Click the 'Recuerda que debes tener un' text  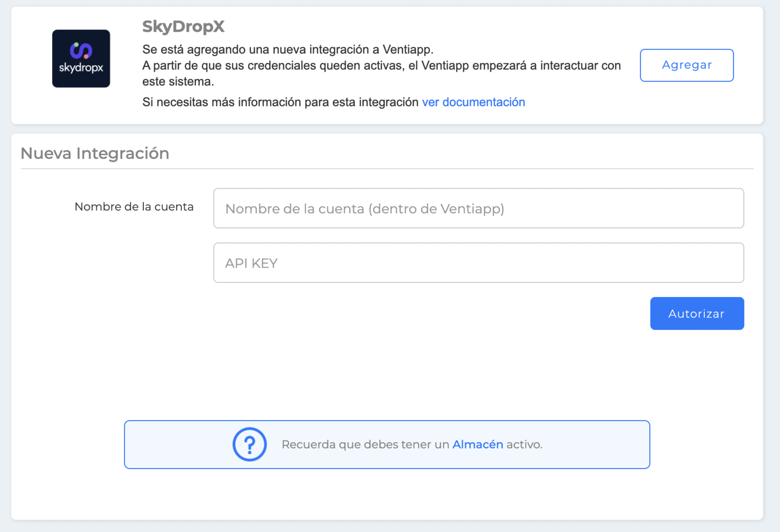coord(365,444)
